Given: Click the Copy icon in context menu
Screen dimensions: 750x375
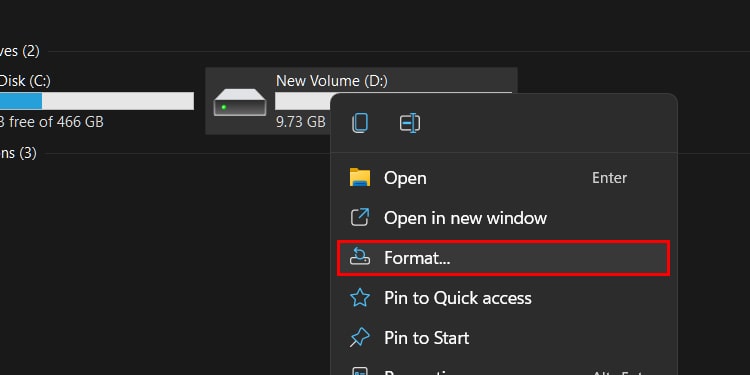Looking at the screenshot, I should tap(360, 123).
